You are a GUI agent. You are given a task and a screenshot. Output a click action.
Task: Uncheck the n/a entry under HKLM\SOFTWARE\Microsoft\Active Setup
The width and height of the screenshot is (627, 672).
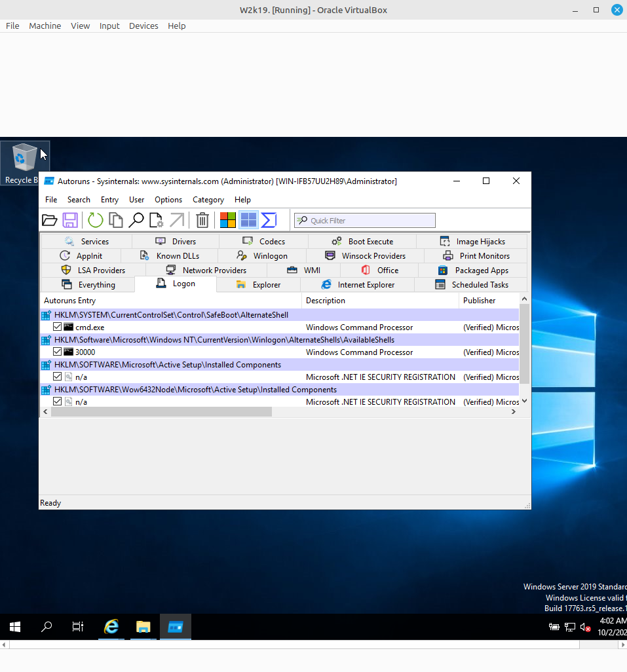[58, 377]
